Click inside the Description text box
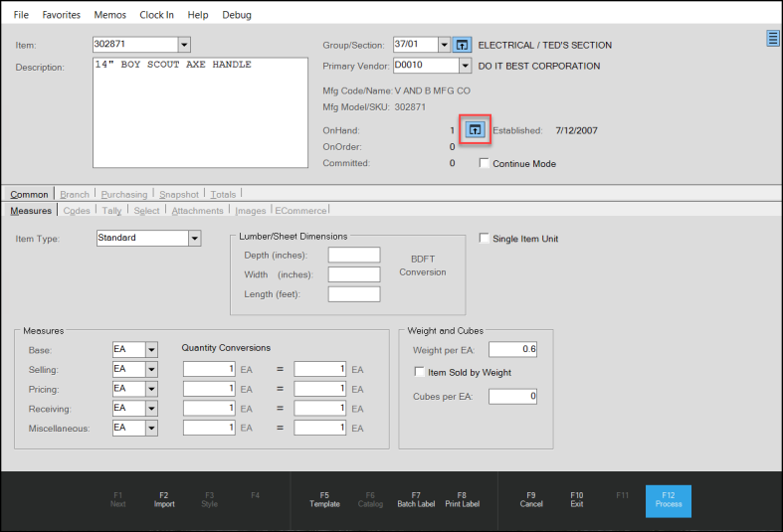783x532 pixels. click(x=200, y=112)
